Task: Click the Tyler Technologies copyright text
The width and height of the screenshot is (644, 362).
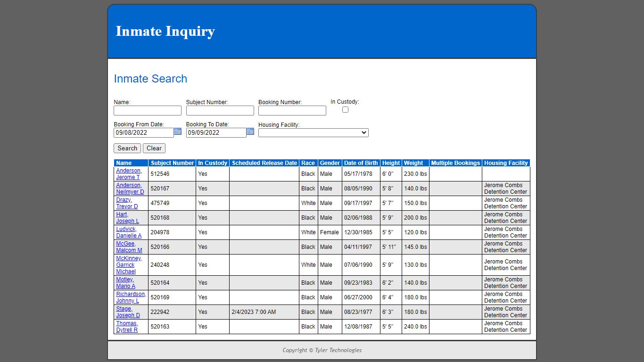Action: click(x=322, y=350)
